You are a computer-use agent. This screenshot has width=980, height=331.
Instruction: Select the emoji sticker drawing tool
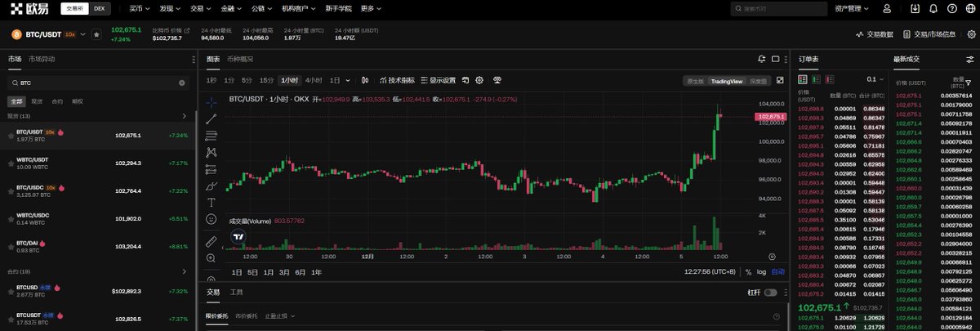point(211,219)
